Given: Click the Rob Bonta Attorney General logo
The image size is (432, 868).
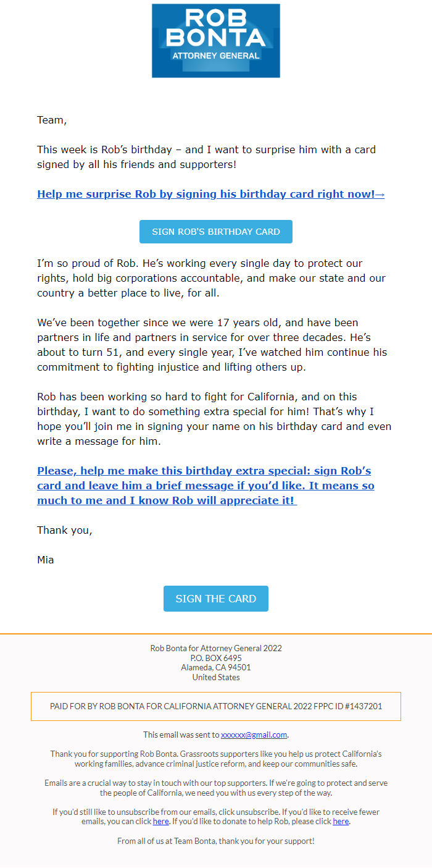Looking at the screenshot, I should click(x=215, y=40).
